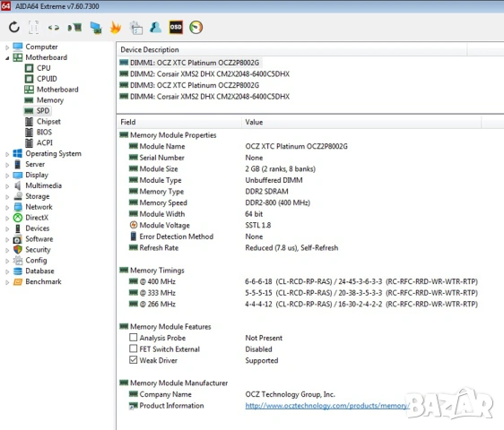Open the orange gauge toolbar icon

[196, 27]
